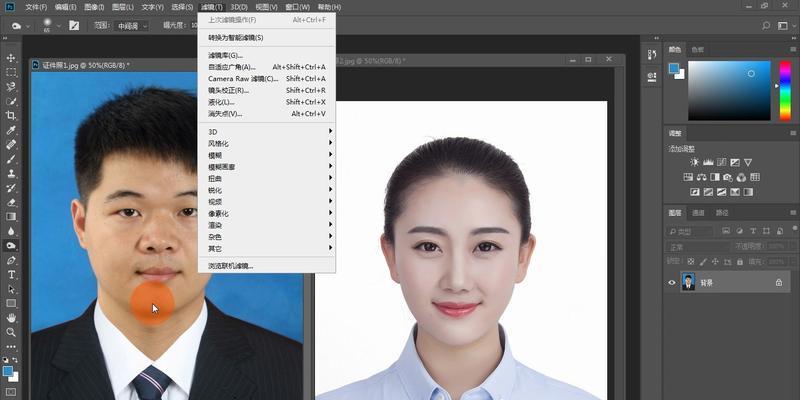Viewport: 800px width, 400px height.
Task: Select the Rectangle shape tool
Action: point(11,303)
